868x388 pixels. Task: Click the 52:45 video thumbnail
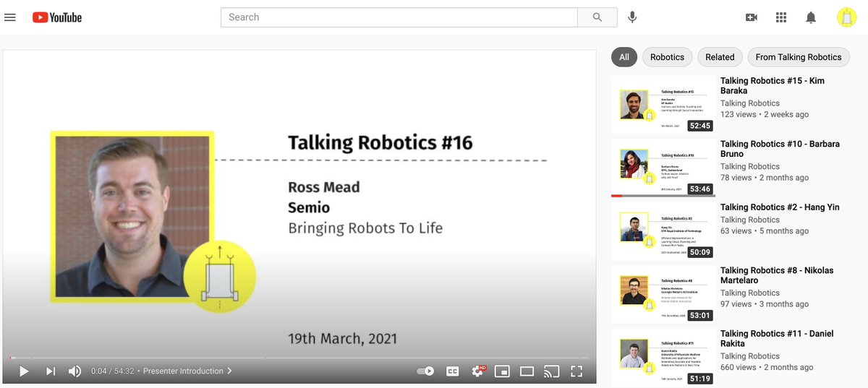tap(663, 105)
